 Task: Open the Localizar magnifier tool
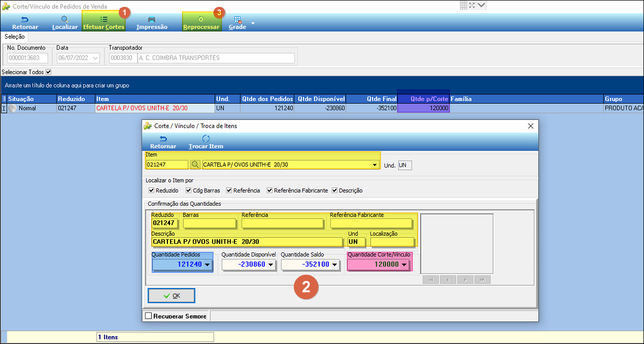65,19
